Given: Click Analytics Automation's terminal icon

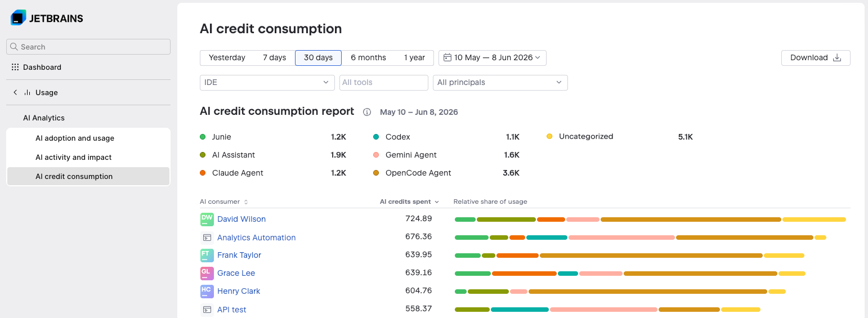Looking at the screenshot, I should pos(207,238).
